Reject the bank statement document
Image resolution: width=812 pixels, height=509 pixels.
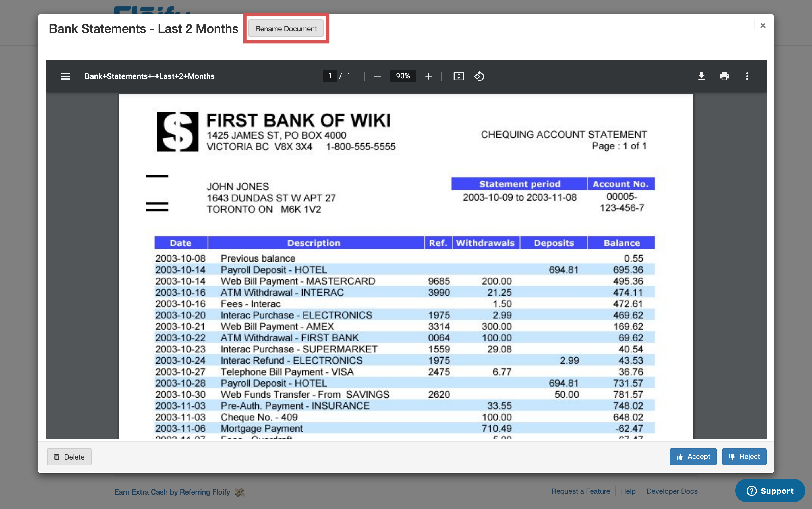744,456
